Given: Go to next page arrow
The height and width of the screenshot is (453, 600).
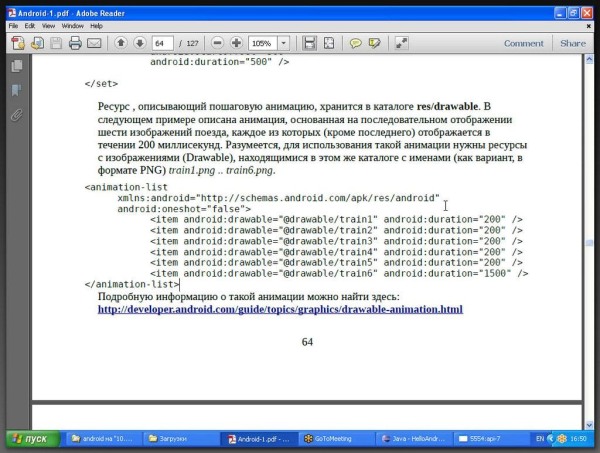Looking at the screenshot, I should click(x=139, y=44).
